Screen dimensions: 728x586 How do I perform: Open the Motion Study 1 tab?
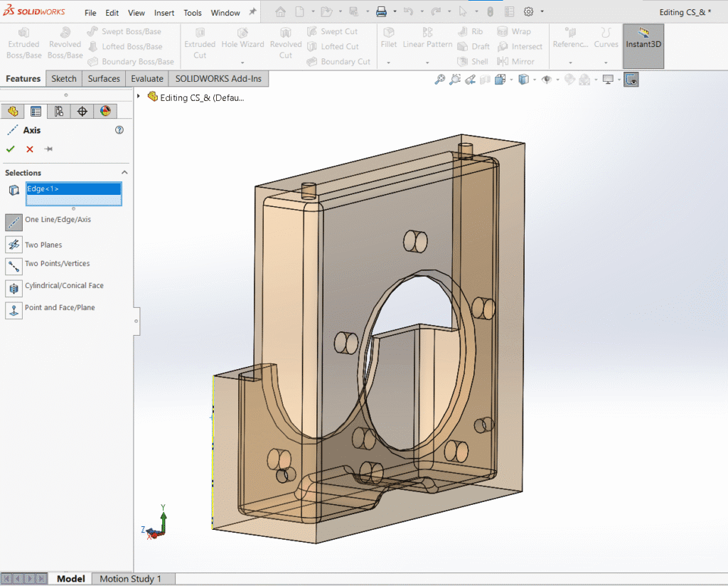click(131, 579)
